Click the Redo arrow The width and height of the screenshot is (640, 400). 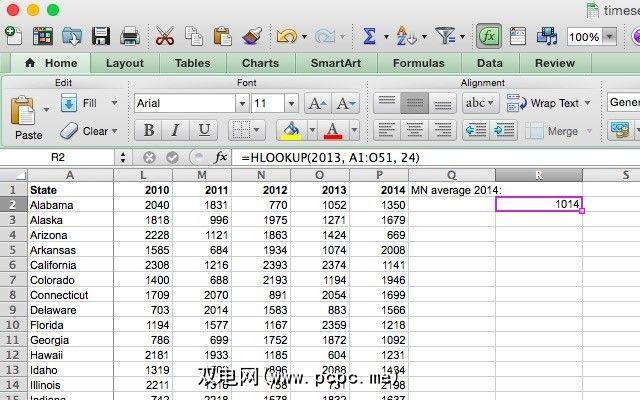click(x=325, y=37)
